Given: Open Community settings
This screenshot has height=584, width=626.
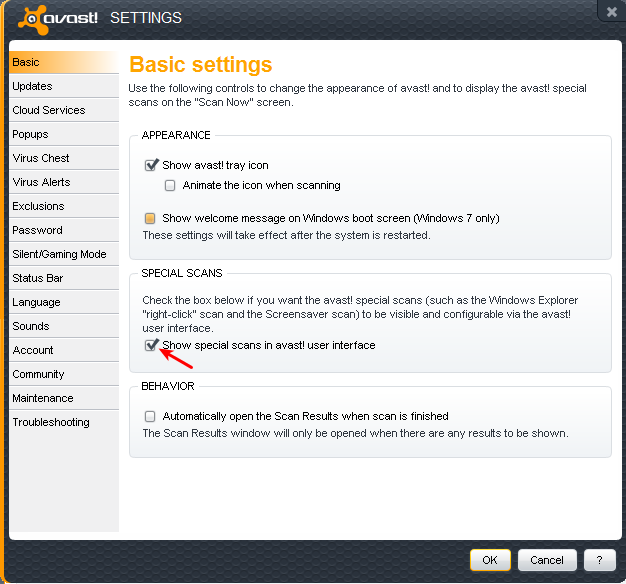Looking at the screenshot, I should [64, 374].
